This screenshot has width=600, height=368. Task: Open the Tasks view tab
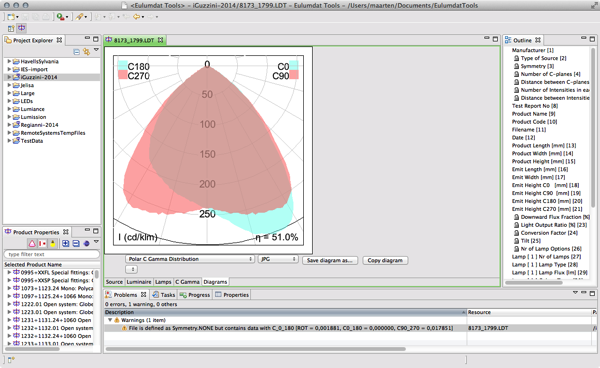click(163, 295)
